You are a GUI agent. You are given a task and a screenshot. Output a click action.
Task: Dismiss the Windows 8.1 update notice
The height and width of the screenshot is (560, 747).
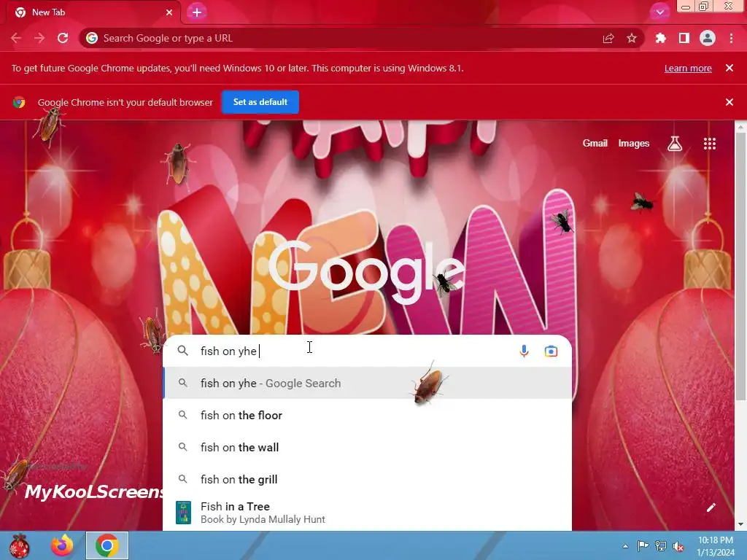729,68
